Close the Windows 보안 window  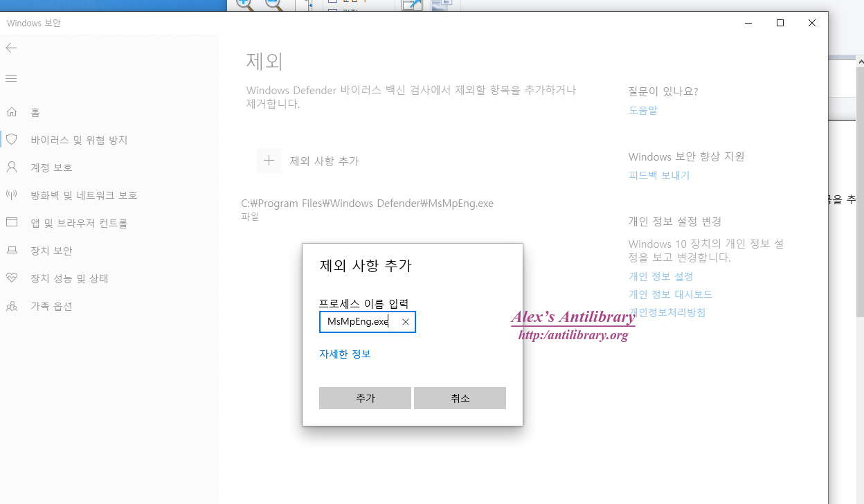pyautogui.click(x=812, y=23)
